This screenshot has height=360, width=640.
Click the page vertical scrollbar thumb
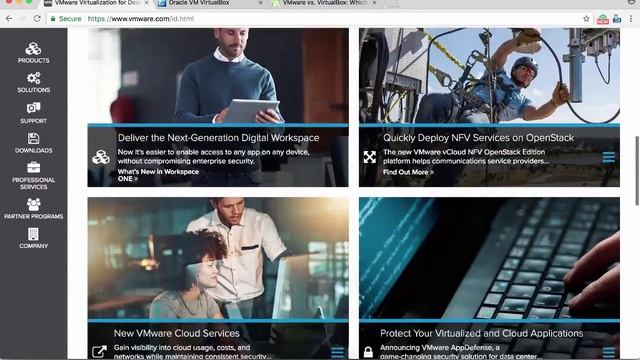pyautogui.click(x=637, y=171)
